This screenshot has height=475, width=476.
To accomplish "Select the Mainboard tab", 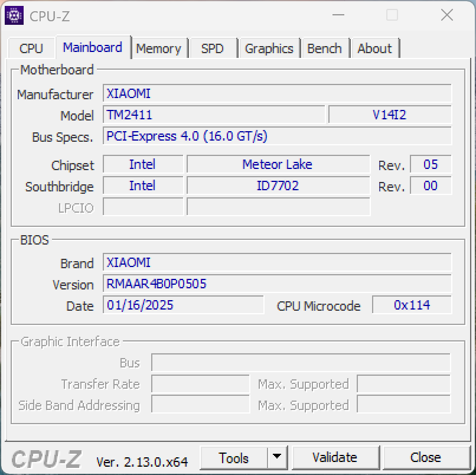I will tap(93, 47).
